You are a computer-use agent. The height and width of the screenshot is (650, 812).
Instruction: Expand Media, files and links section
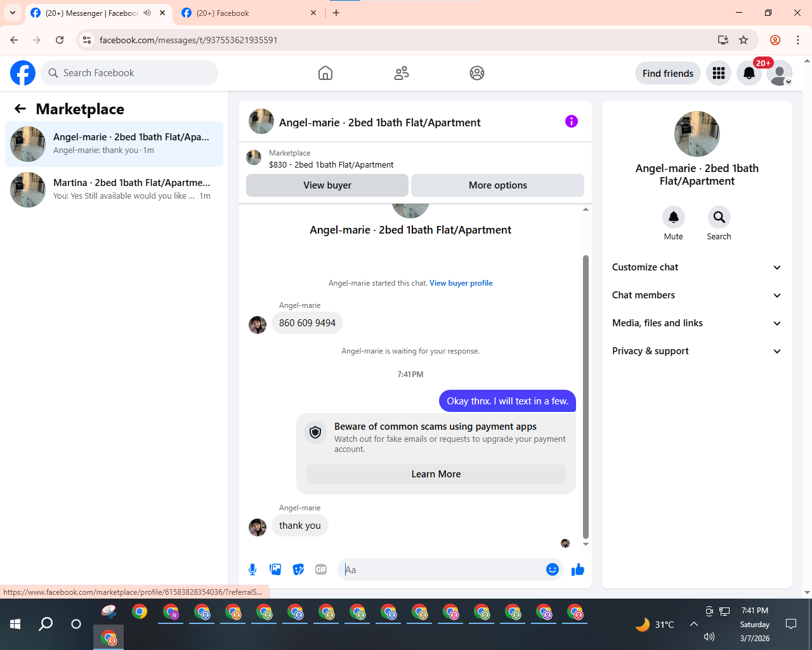[697, 323]
